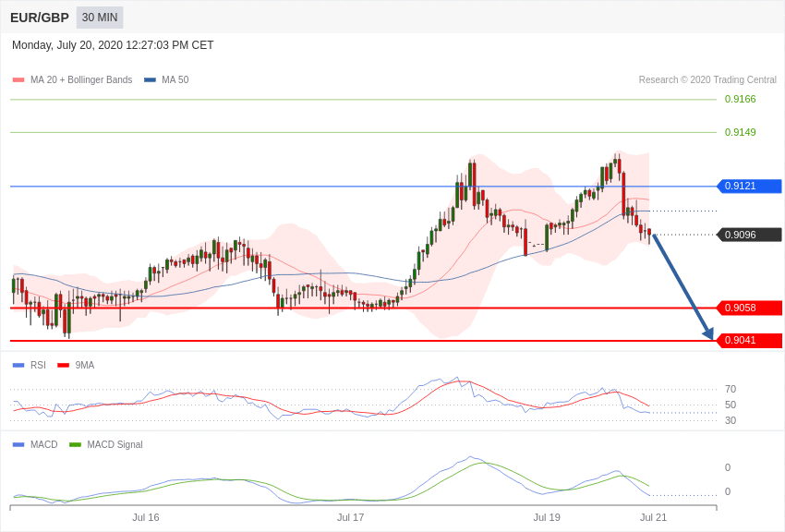Click the MACD Signal legend label
785x532 pixels.
115,445
